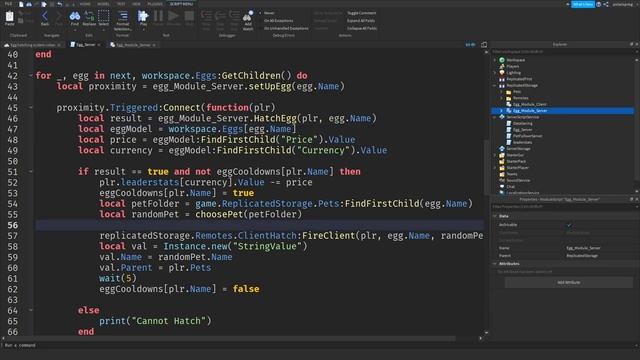The width and height of the screenshot is (640, 360).
Task: Click the Workspace globe icon in Explorer
Action: (x=502, y=60)
